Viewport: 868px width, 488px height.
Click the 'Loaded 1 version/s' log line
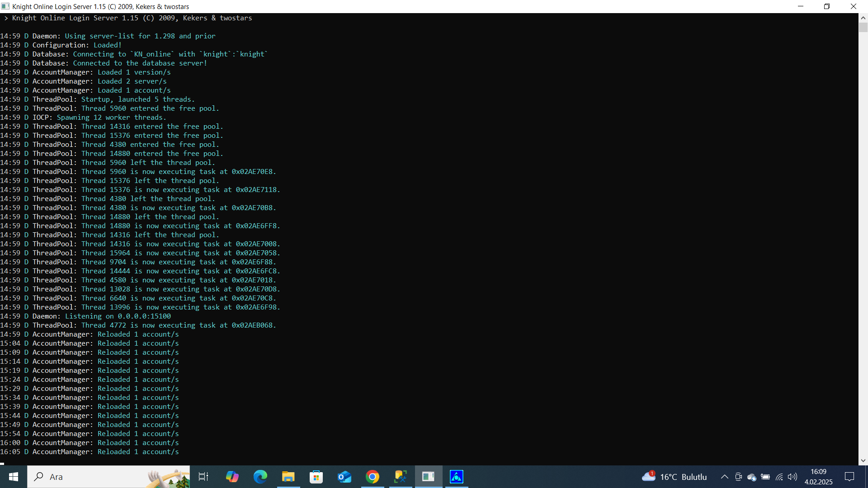pos(85,72)
